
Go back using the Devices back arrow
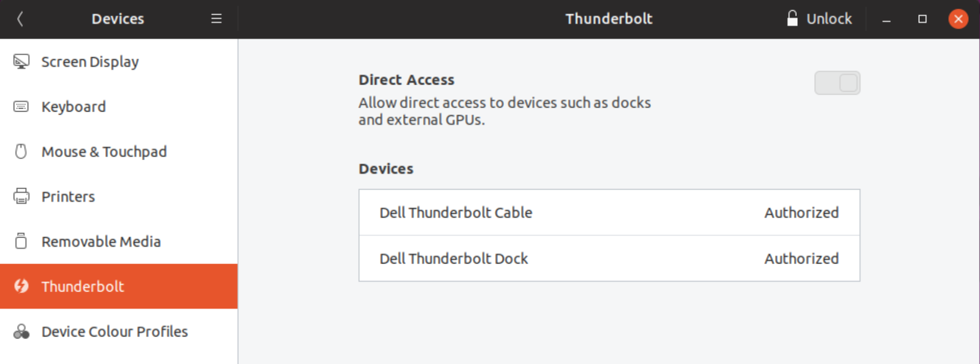[x=20, y=19]
